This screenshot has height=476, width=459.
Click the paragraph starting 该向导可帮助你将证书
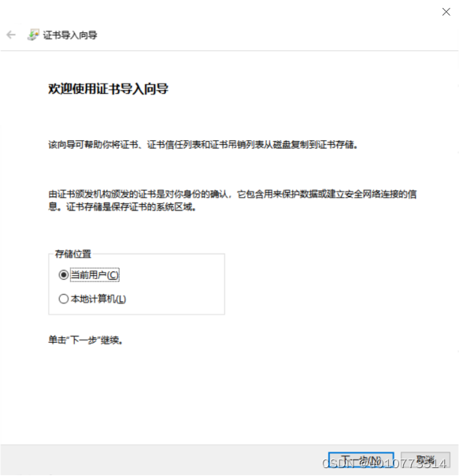tap(203, 145)
